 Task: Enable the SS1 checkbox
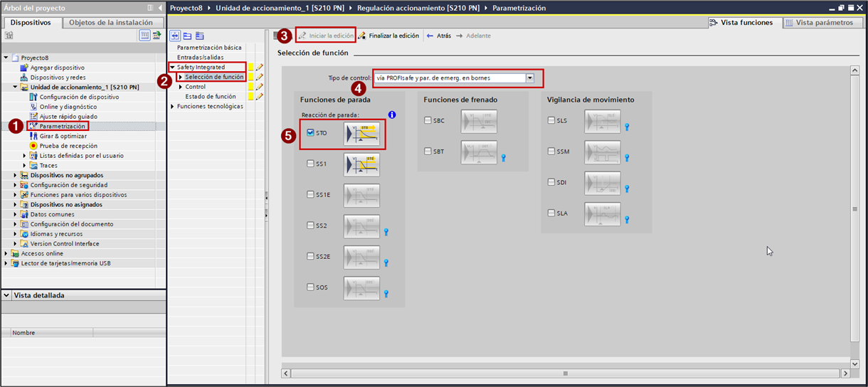click(x=311, y=164)
